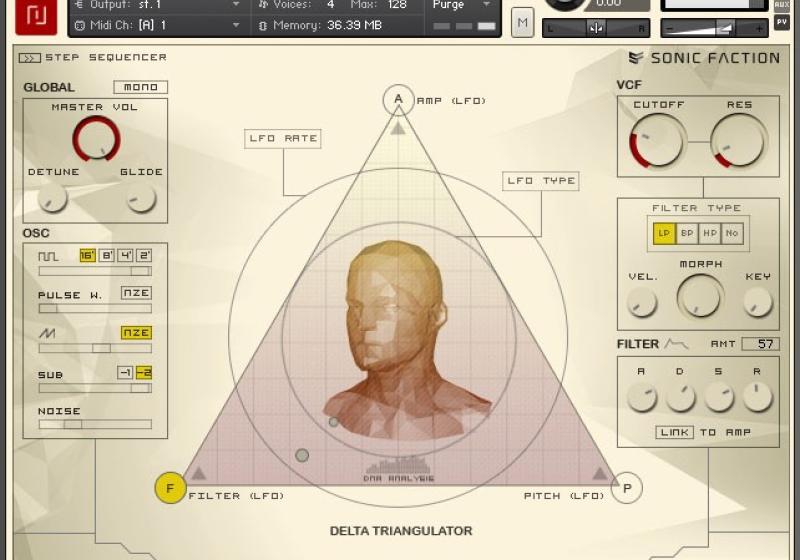Click the Cutoff knob

tap(657, 141)
